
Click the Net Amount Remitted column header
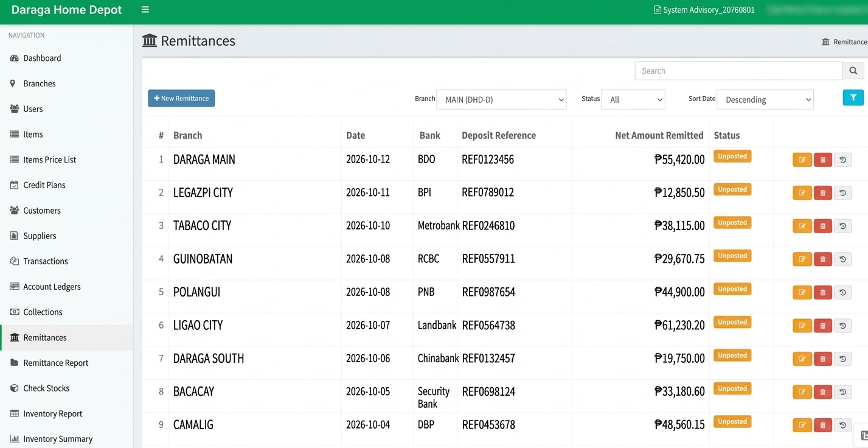click(659, 135)
